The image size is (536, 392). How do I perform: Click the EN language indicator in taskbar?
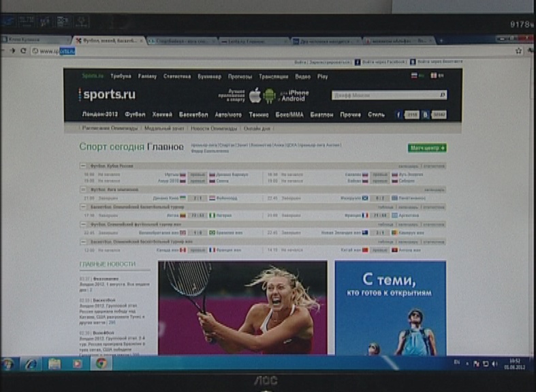click(457, 362)
